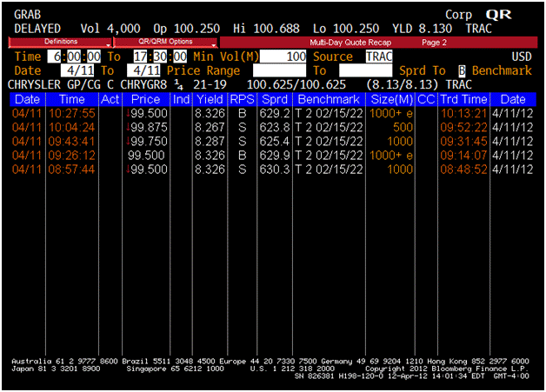Viewport: 546px width, 392px height.
Task: Click the end Date field after To
Action: click(x=143, y=70)
